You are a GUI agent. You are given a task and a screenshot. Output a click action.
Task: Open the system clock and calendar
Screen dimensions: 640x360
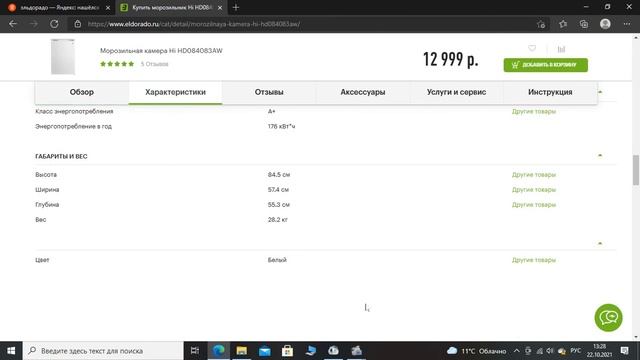click(599, 351)
